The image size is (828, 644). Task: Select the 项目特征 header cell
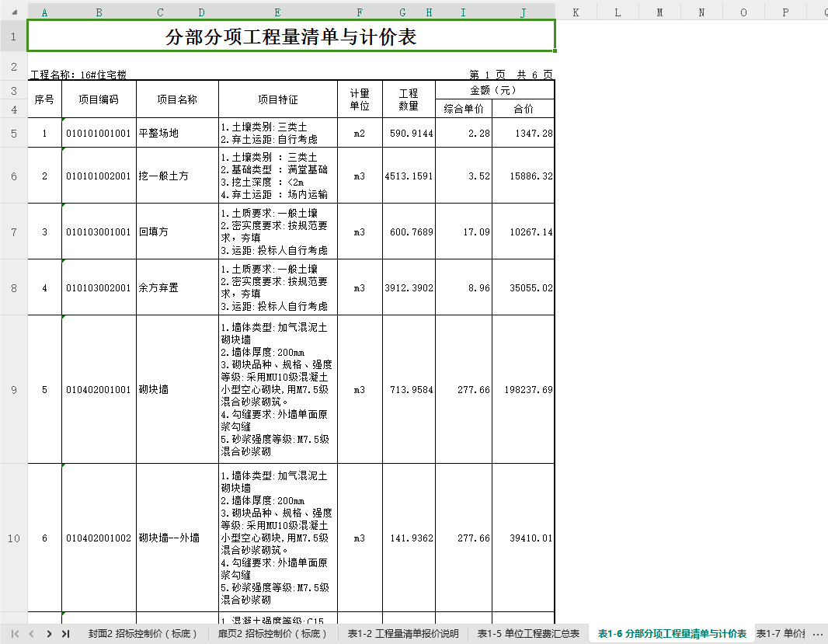point(278,99)
